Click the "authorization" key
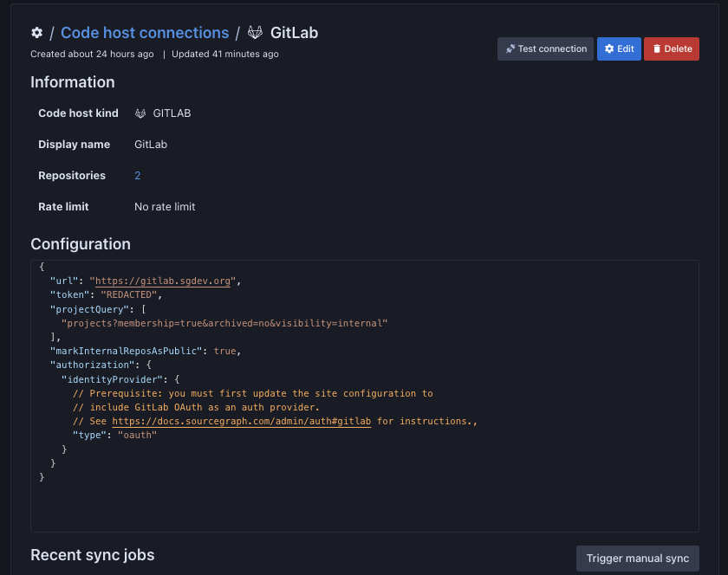728x575 pixels. click(x=93, y=365)
